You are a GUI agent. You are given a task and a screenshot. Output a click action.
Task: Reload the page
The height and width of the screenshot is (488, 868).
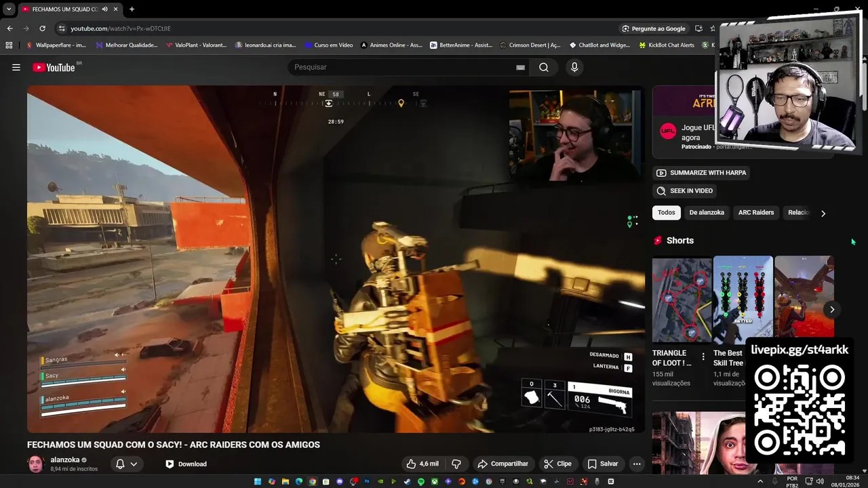42,28
